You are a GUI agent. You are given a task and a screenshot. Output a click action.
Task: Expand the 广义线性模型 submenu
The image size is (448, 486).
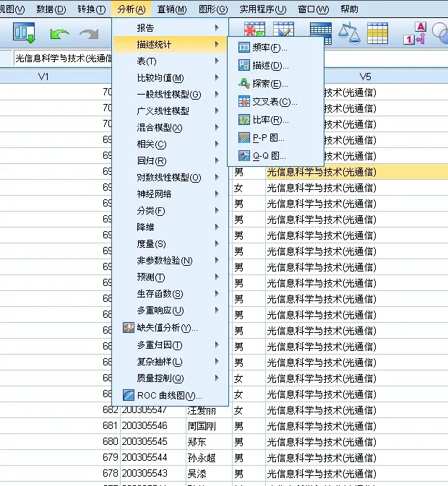tap(171, 111)
